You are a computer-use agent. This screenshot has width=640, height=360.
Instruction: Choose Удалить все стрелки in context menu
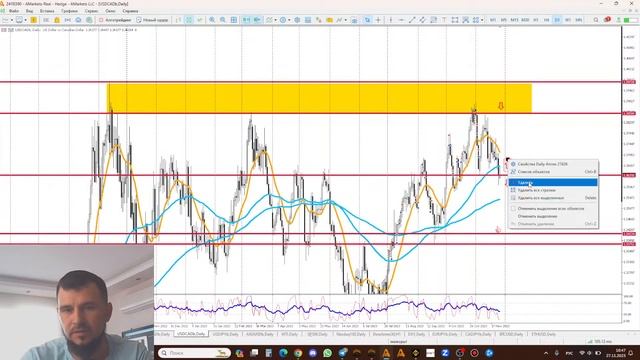point(553,190)
